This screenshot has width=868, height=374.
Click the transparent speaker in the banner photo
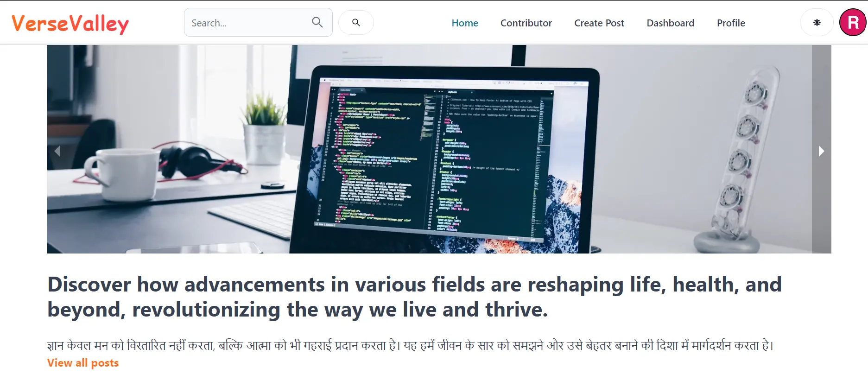point(737,158)
